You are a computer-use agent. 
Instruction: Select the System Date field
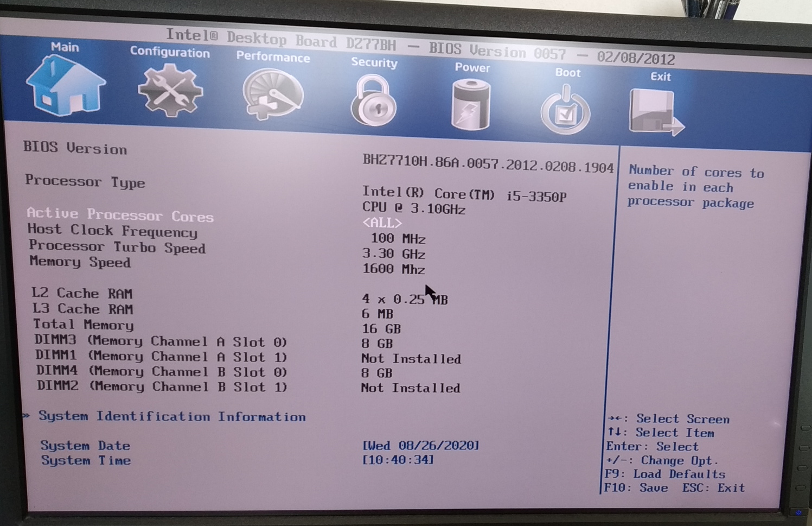86,445
